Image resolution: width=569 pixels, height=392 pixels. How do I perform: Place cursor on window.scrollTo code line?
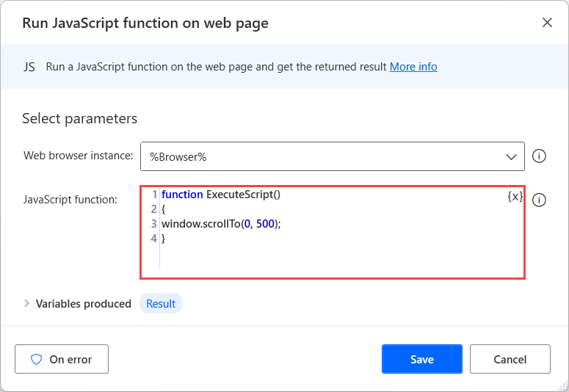(x=221, y=224)
